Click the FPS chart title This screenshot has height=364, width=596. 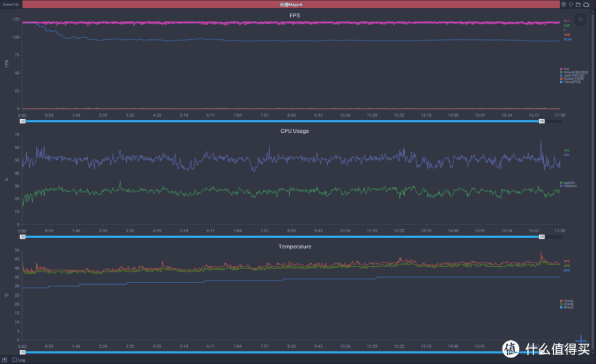(295, 15)
